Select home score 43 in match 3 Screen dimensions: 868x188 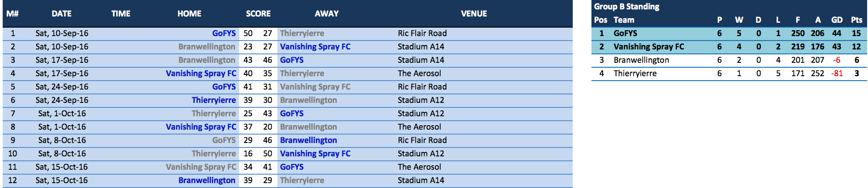[x=248, y=60]
